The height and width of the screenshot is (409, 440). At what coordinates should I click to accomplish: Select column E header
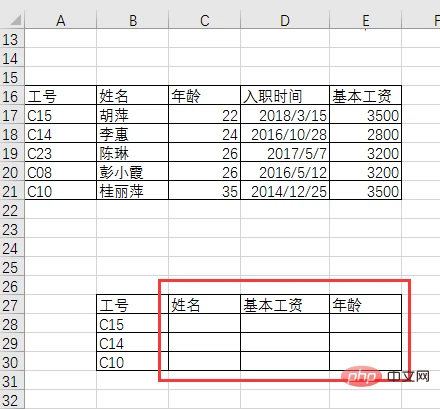tap(366, 20)
